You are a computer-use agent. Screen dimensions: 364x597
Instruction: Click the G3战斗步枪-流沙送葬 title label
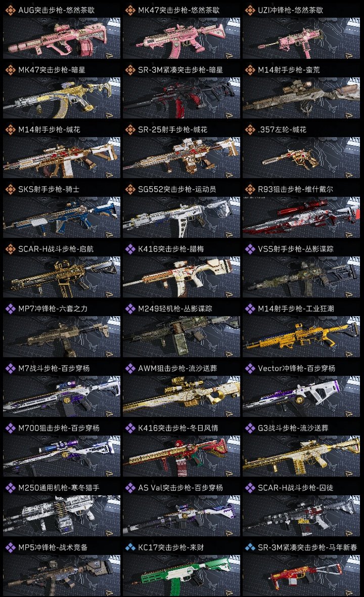coord(293,428)
